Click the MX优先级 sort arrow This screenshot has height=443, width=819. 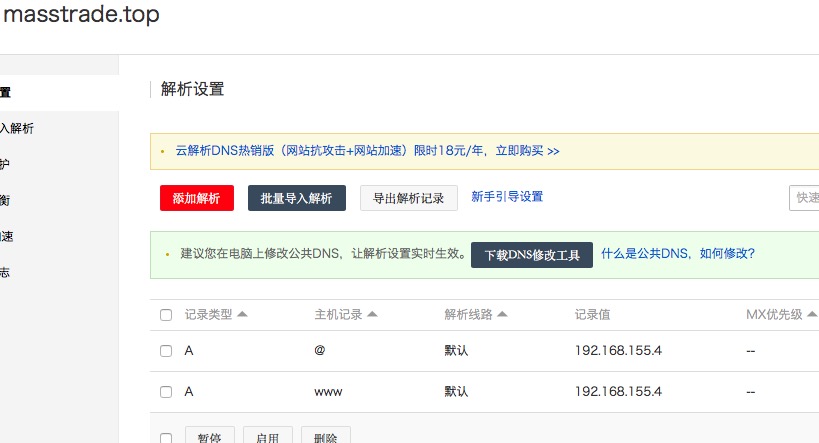pyautogui.click(x=812, y=314)
